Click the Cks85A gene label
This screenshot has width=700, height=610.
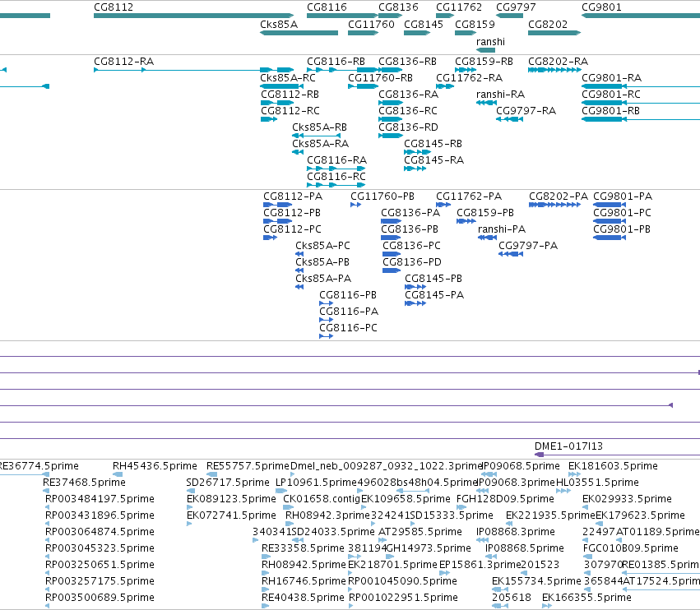pyautogui.click(x=279, y=24)
